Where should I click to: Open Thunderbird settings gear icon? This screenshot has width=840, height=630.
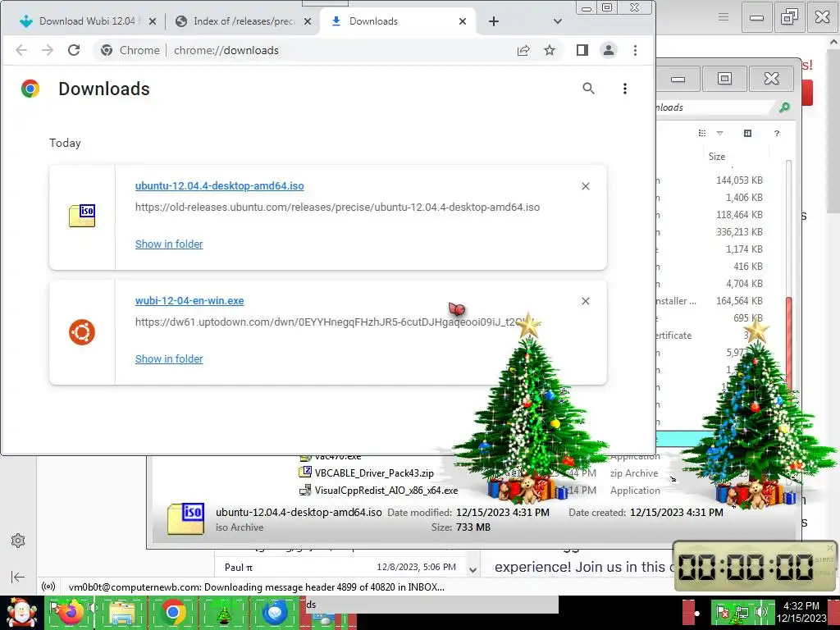click(x=18, y=541)
